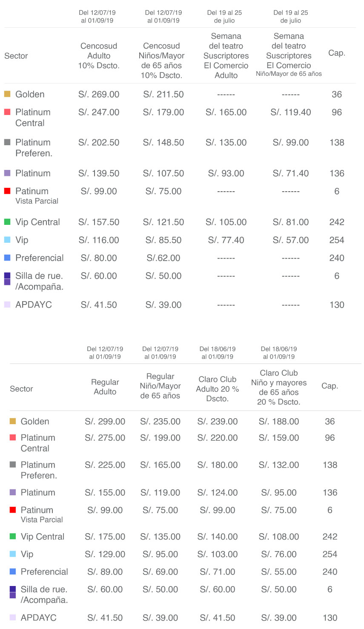Click the Vip Central S/. 105.00 suscriptores price
The image size is (364, 629).
pyautogui.click(x=226, y=222)
